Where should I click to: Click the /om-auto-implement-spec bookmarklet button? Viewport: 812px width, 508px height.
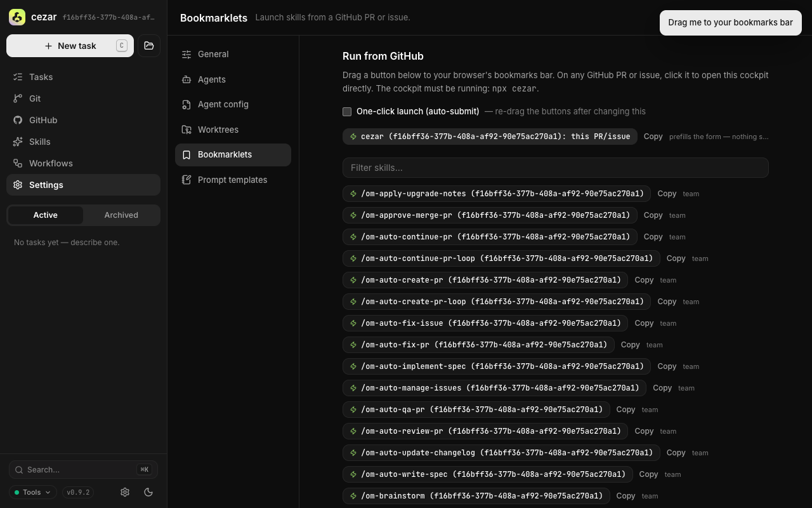[x=497, y=366]
